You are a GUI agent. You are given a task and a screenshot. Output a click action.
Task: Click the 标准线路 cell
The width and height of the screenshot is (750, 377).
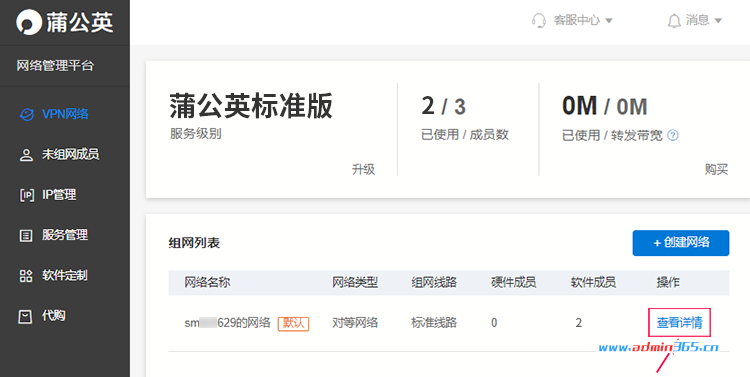[434, 323]
